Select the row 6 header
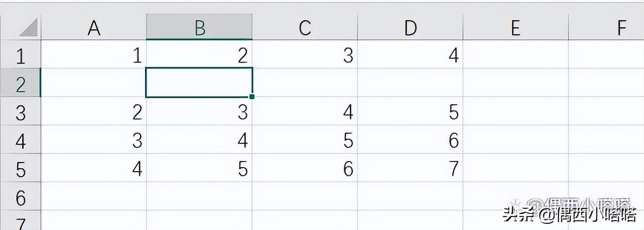644x230 pixels. [x=20, y=197]
